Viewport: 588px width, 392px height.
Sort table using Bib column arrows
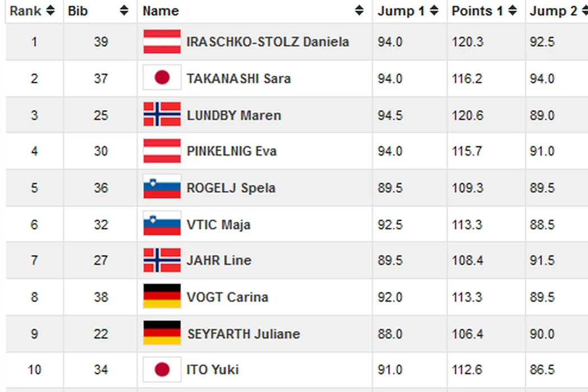pyautogui.click(x=124, y=11)
